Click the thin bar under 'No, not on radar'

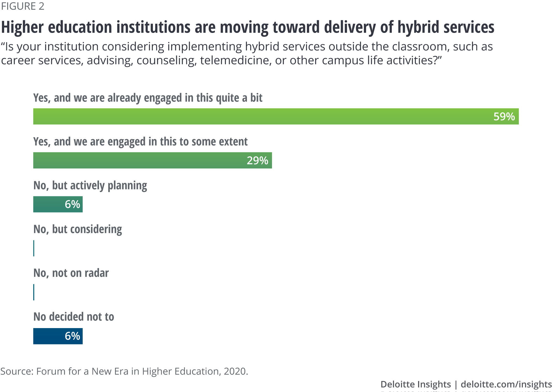pos(34,292)
